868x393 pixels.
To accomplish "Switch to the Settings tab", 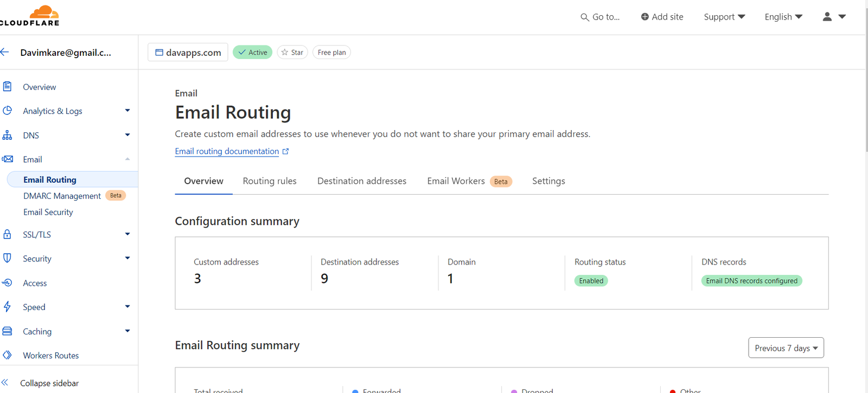I will coord(548,181).
